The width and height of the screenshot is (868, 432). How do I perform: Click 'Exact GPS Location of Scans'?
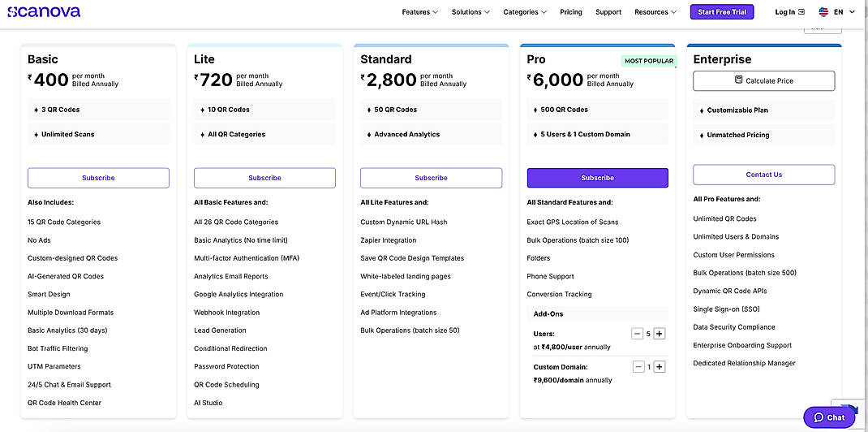tap(573, 222)
